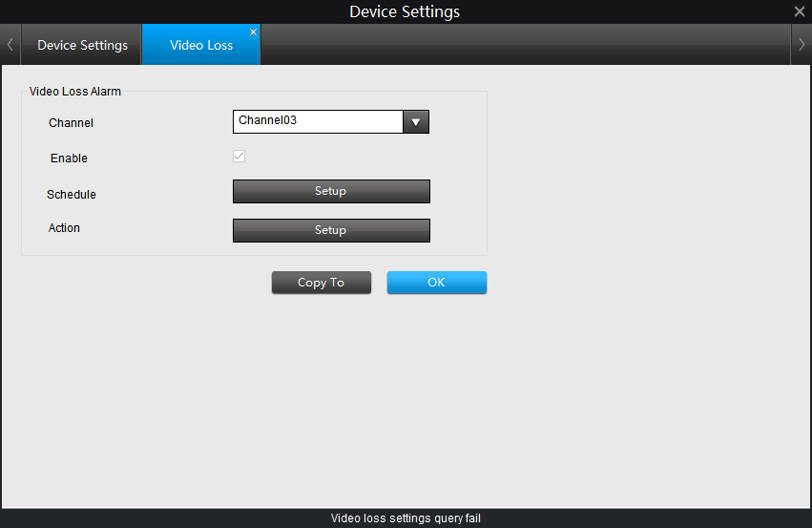This screenshot has width=812, height=528.
Task: Select the Video Loss tab
Action: tap(201, 45)
